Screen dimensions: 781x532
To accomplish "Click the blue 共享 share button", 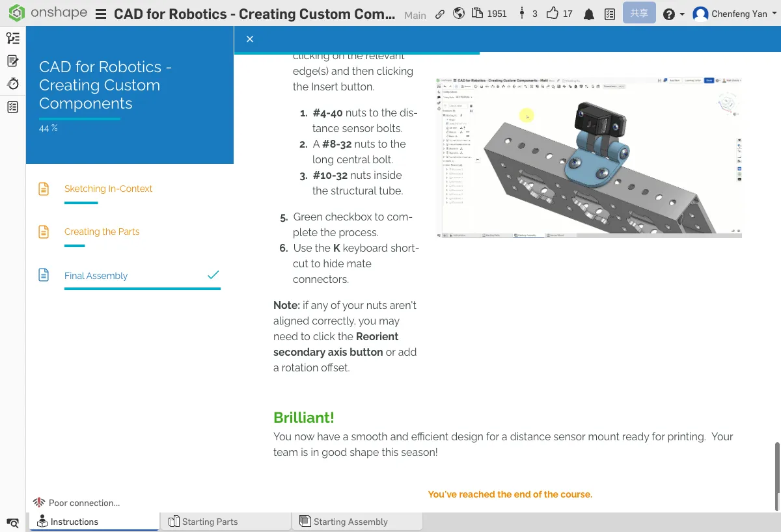I will [x=638, y=14].
